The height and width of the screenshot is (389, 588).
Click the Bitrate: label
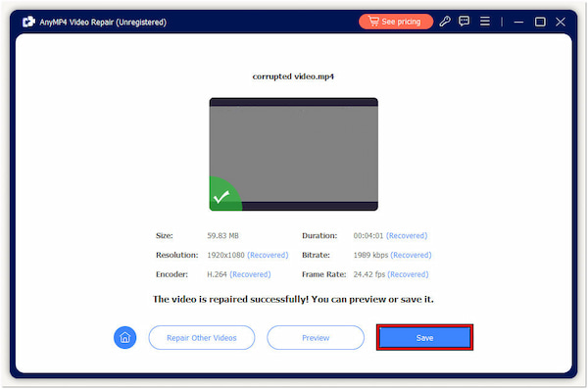point(316,255)
